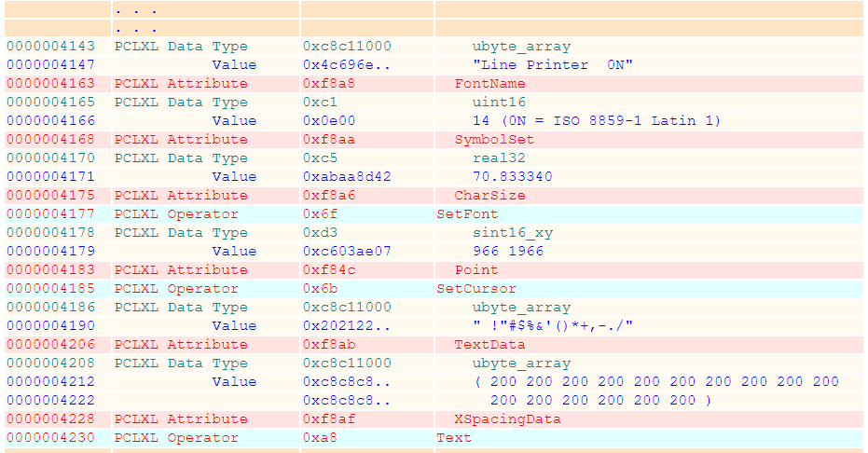Click the TextData attribute description

pos(489,345)
